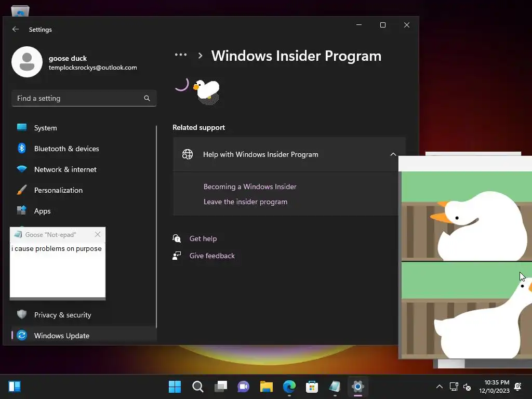Click the network tray icon
This screenshot has height=399, width=532.
tap(454, 387)
